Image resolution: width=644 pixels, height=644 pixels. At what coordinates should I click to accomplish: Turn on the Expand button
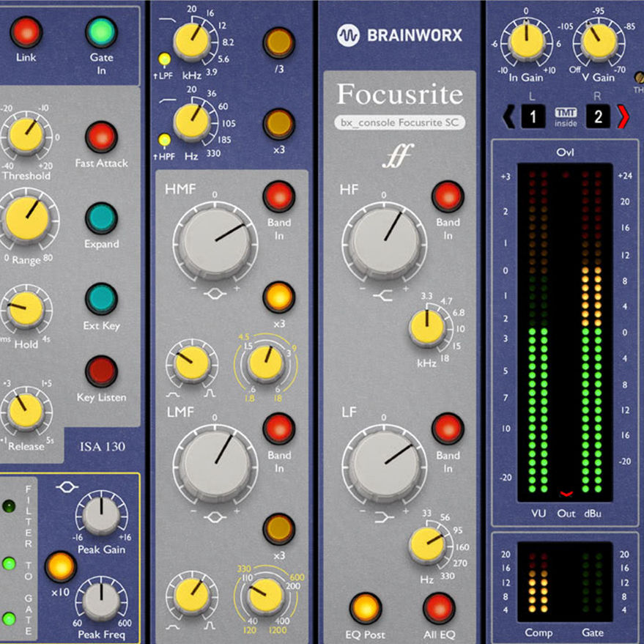click(101, 218)
